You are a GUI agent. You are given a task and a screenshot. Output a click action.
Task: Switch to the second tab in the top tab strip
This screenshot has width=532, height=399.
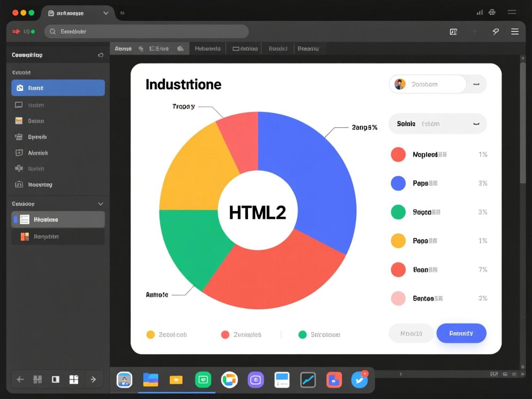point(207,48)
